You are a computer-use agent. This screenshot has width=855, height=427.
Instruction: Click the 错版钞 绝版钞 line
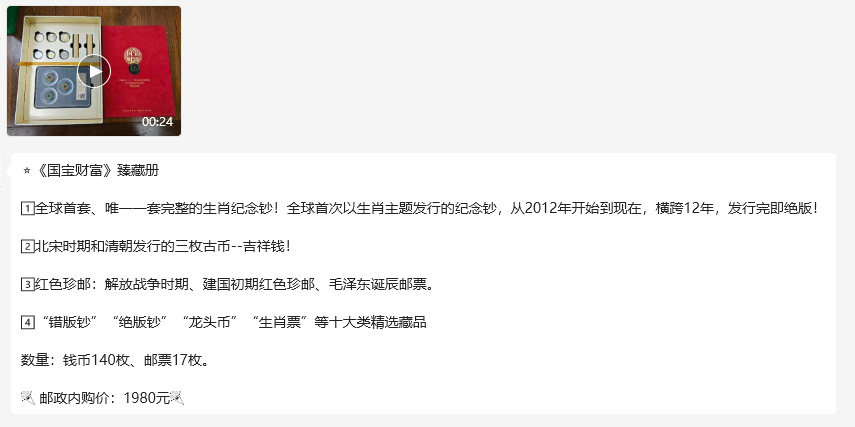[224, 323]
